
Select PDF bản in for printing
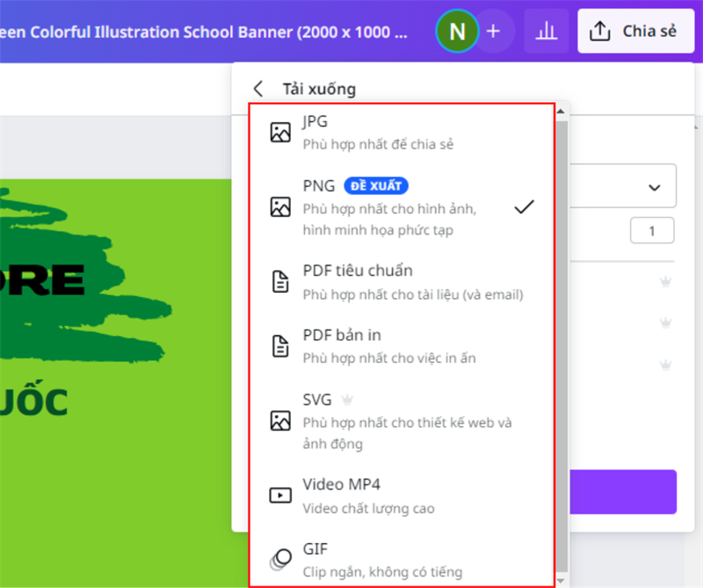[391, 346]
